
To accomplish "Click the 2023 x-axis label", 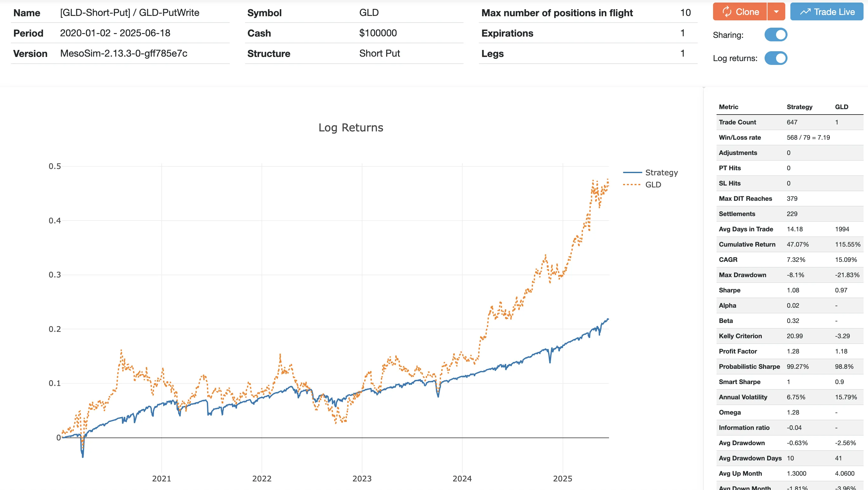I will (362, 479).
